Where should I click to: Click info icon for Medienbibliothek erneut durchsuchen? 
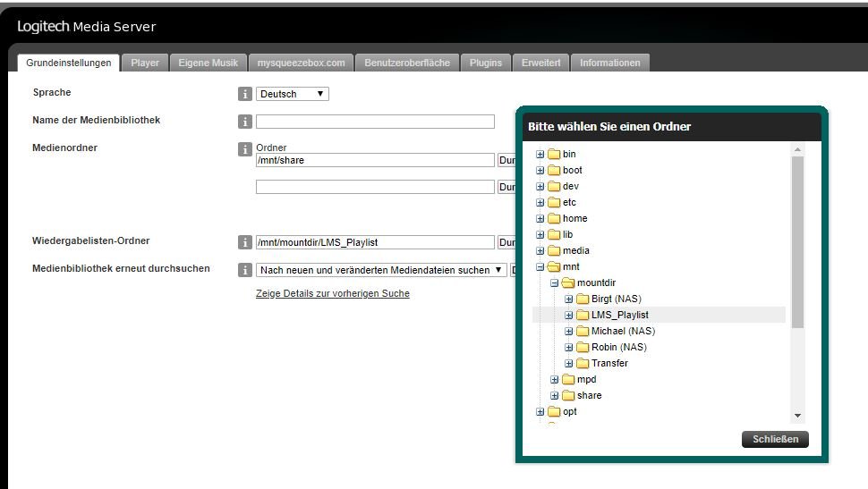[x=244, y=270]
